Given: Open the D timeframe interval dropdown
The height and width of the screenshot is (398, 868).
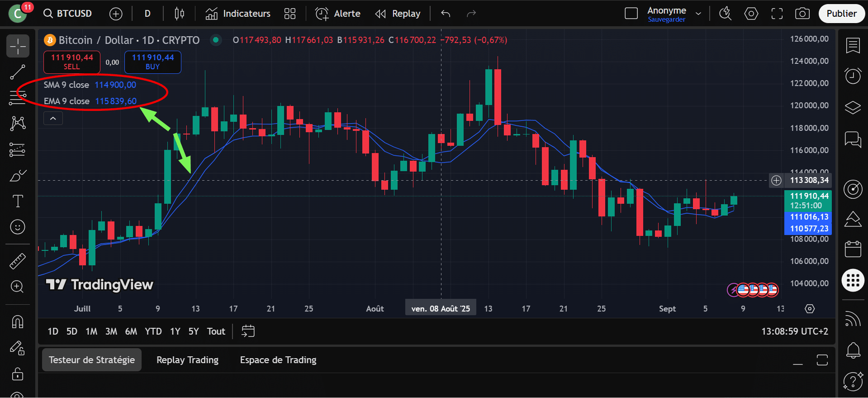Looking at the screenshot, I should coord(147,14).
